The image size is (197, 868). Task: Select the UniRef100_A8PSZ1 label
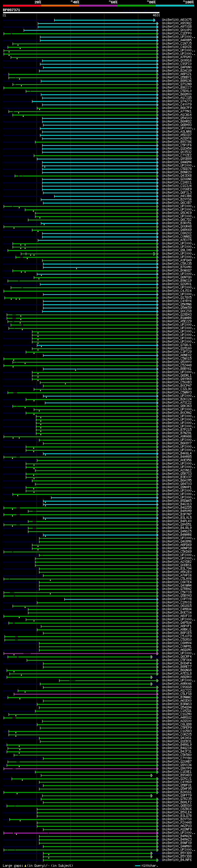click(177, 74)
